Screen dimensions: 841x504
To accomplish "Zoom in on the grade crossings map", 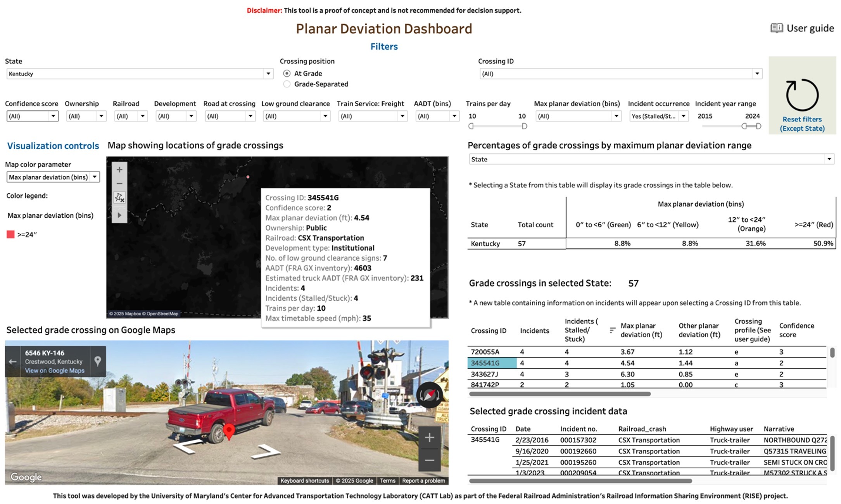I will [119, 170].
